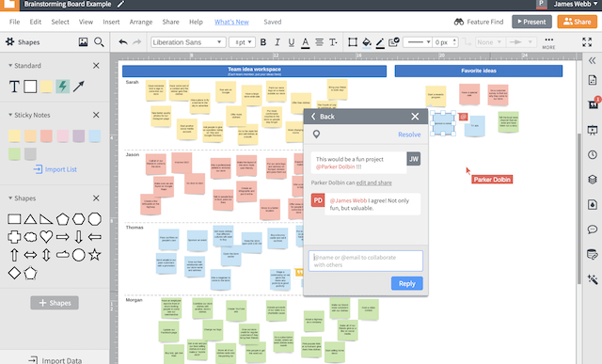The width and height of the screenshot is (602, 364).
Task: Select the Text tool in Standard shapes
Action: [14, 87]
